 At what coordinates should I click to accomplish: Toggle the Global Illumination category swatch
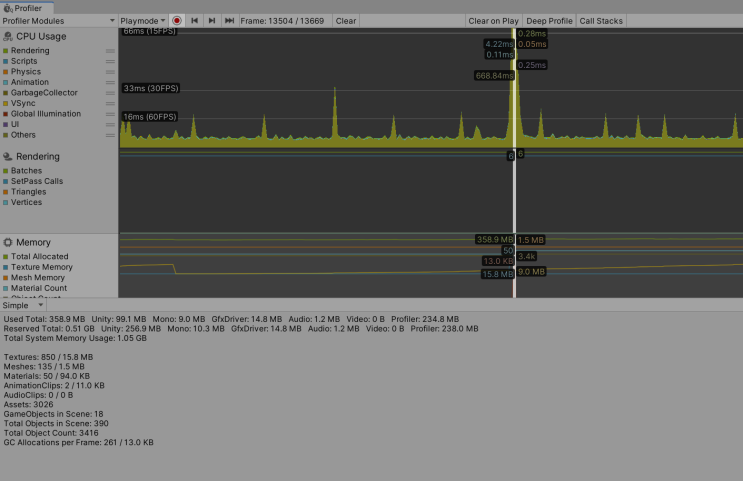point(6,114)
